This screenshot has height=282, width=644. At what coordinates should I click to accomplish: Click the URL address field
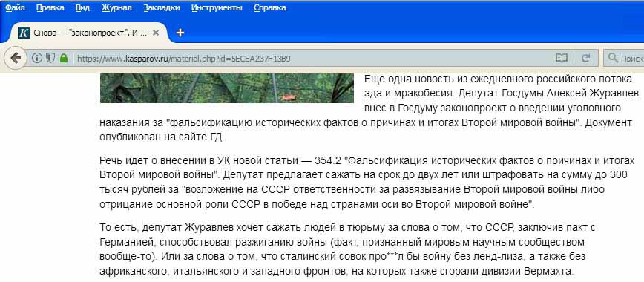point(312,59)
